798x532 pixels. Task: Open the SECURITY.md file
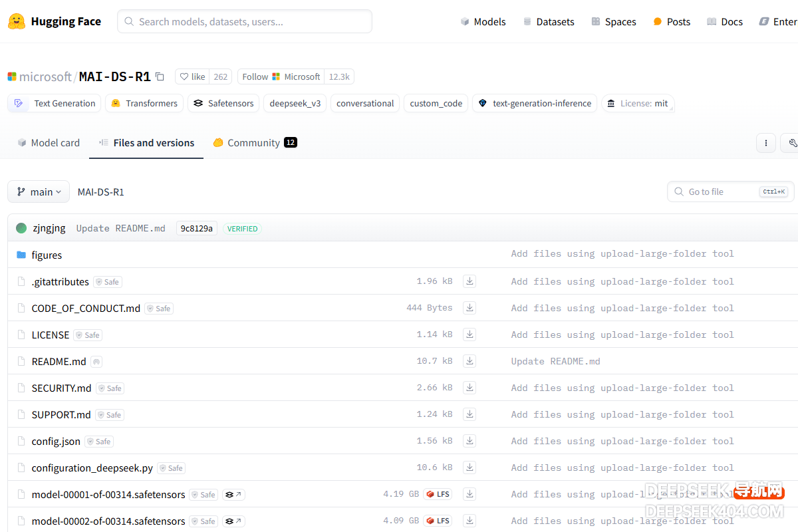point(61,388)
